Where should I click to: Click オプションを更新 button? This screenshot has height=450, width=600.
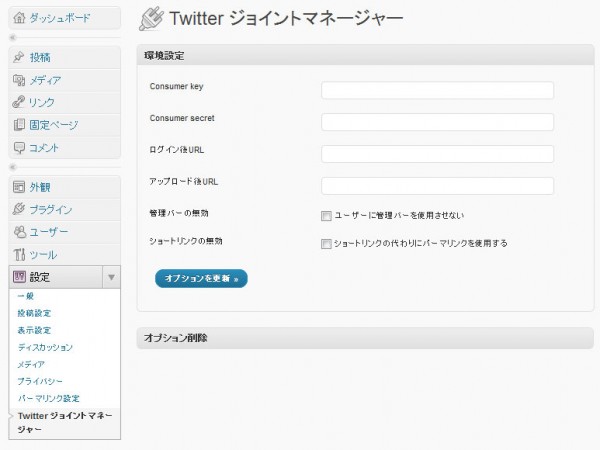pyautogui.click(x=201, y=279)
